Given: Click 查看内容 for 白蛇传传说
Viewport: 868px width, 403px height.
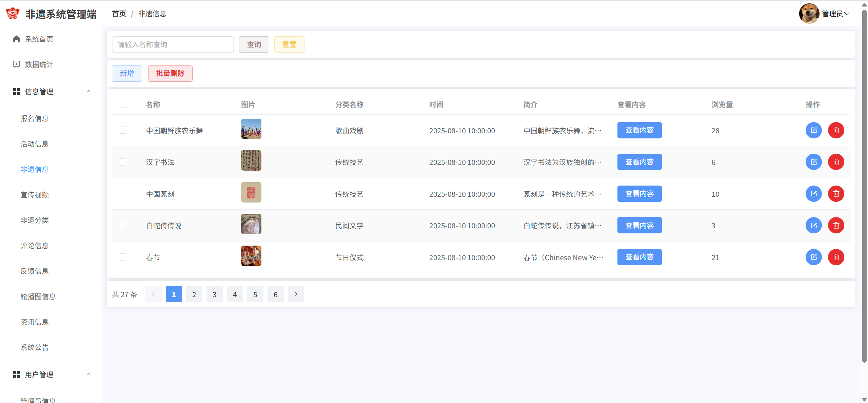Looking at the screenshot, I should point(639,226).
